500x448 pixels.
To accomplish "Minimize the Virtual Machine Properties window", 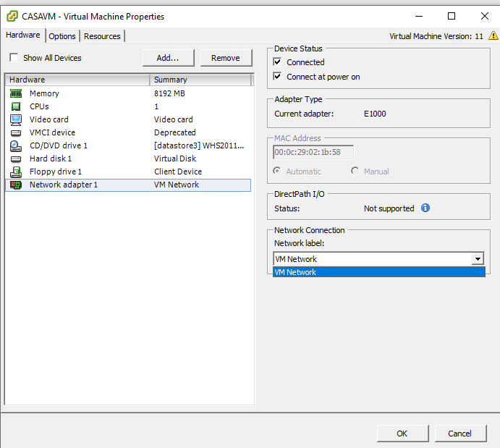I will (419, 16).
